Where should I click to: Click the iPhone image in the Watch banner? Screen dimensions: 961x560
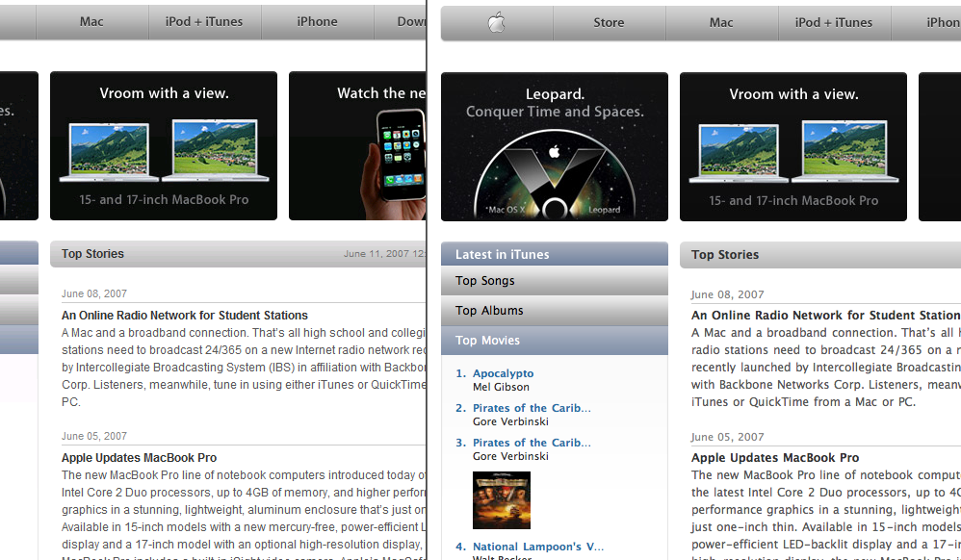(394, 165)
